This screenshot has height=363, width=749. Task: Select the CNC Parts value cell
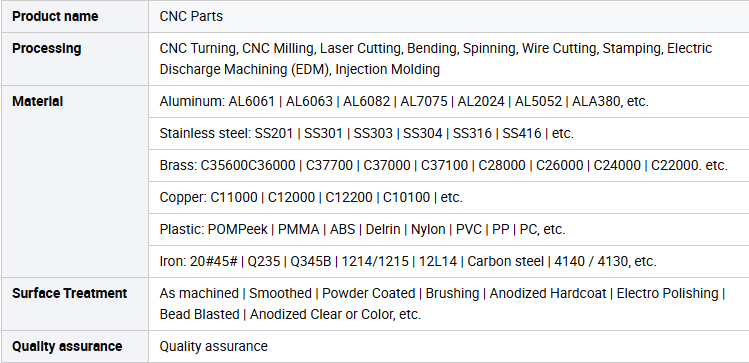coord(449,16)
